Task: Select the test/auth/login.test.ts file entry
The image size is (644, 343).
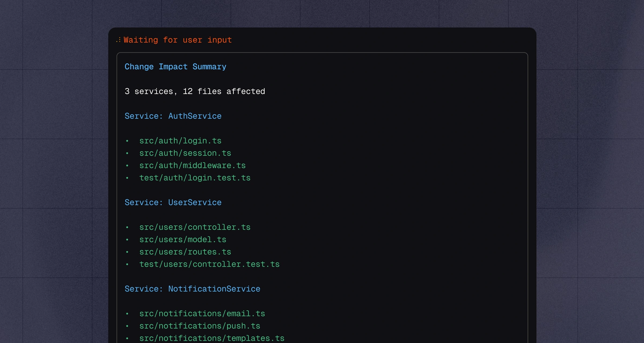Action: 195,178
